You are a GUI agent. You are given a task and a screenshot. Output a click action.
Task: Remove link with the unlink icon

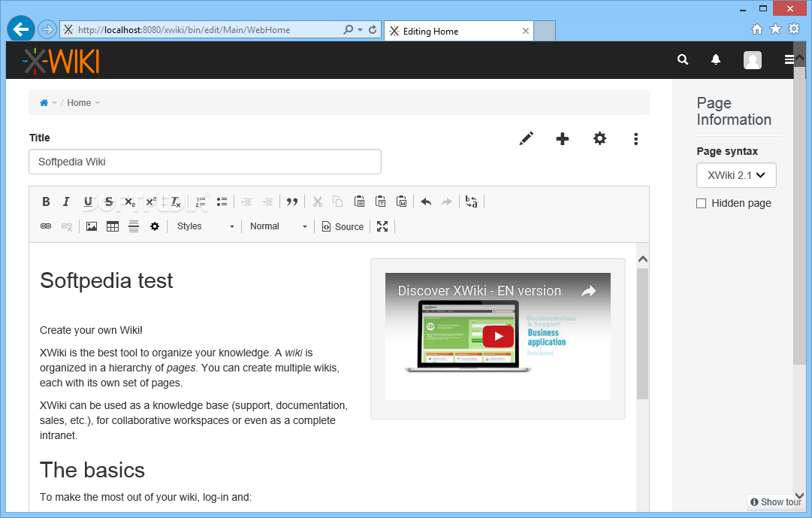67,226
